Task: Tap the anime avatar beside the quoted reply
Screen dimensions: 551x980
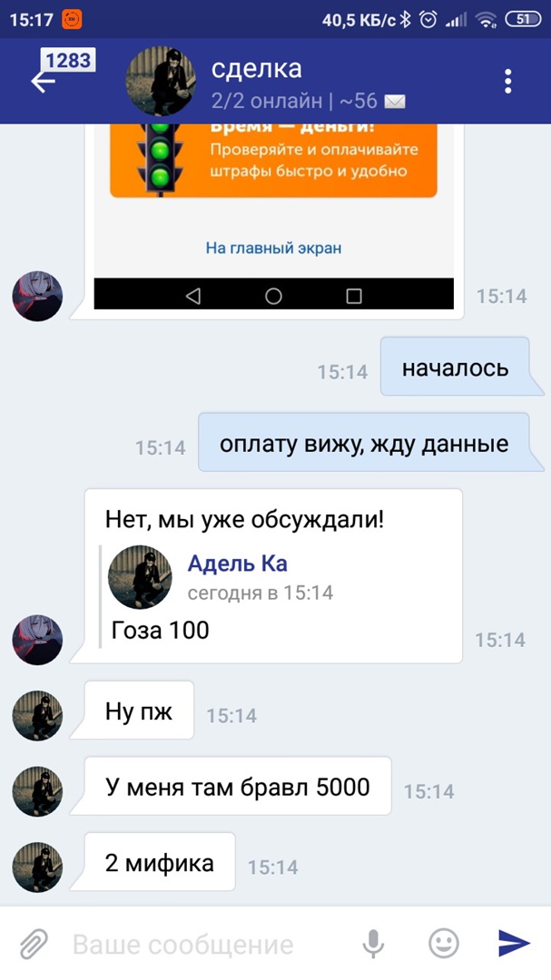Action: [37, 640]
